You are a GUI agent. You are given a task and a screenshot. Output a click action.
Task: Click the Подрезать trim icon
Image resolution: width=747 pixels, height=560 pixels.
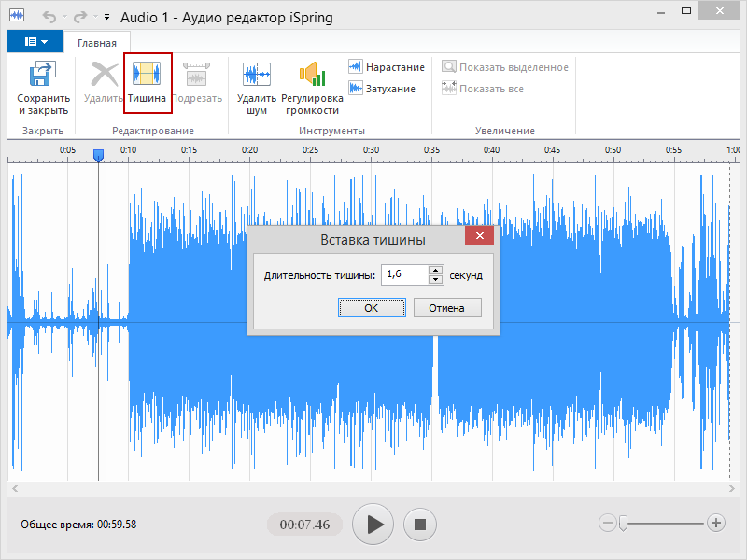click(x=196, y=74)
